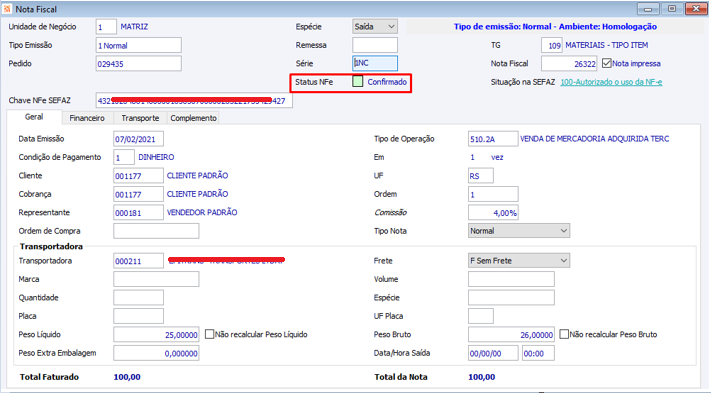Minimize the Nota Fiscal window
The width and height of the screenshot is (711, 393).
point(648,9)
